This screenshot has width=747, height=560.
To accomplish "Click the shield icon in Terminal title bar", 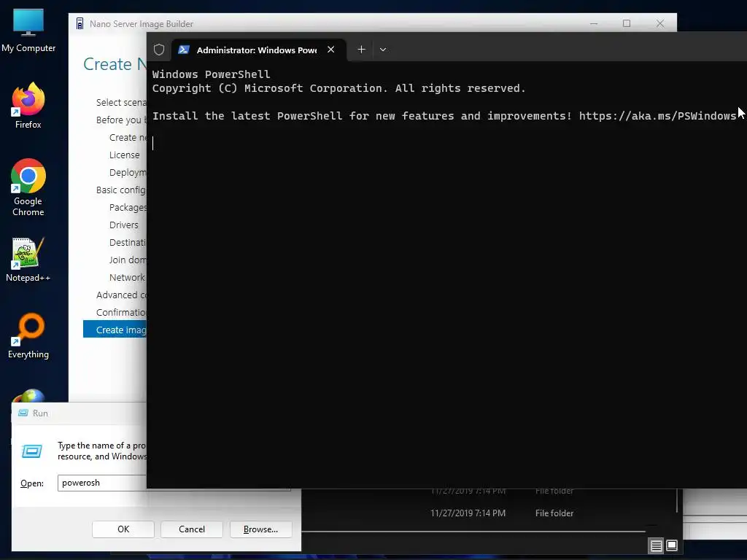I will (159, 50).
